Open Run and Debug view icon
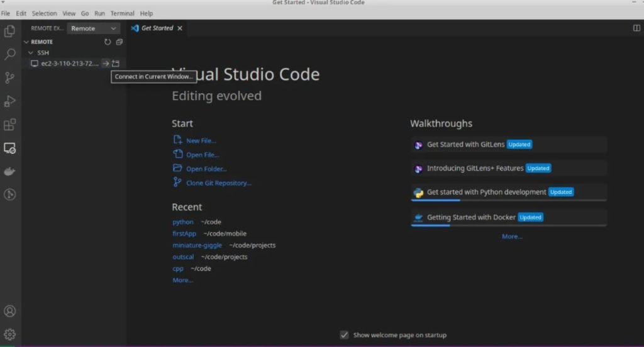This screenshot has width=644, height=347. [10, 101]
